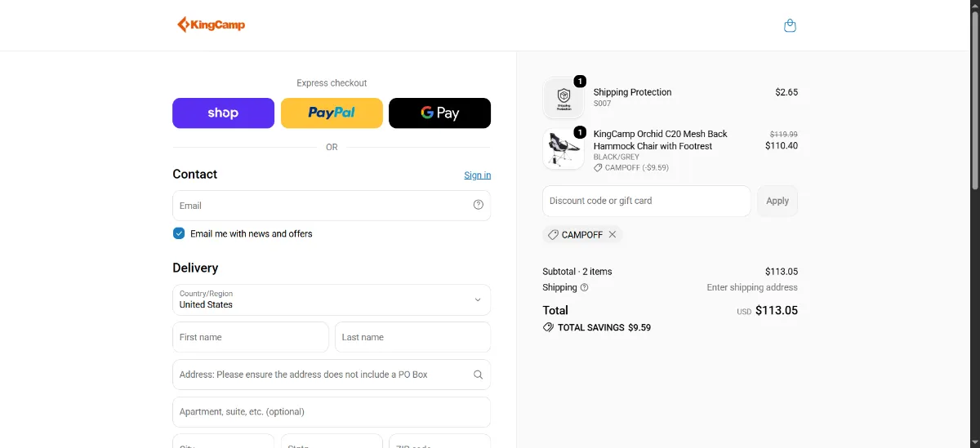Viewport: 980px width, 448px height.
Task: Remove the CAMPOFF discount code
Action: pos(612,234)
